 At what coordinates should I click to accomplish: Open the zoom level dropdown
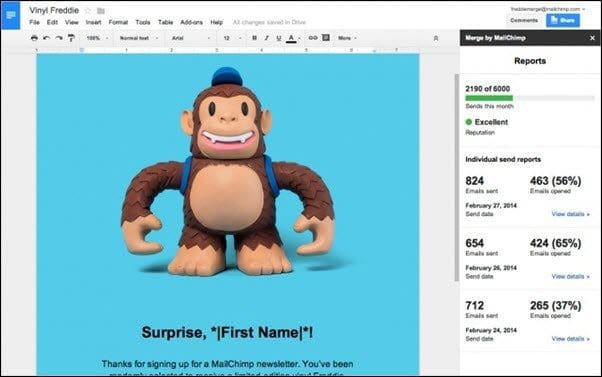point(98,38)
